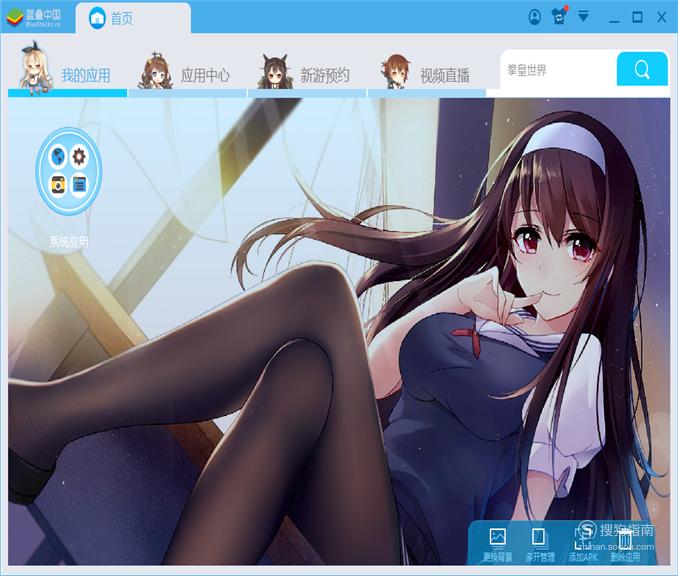Open the browser globe app in system folder

(x=58, y=156)
